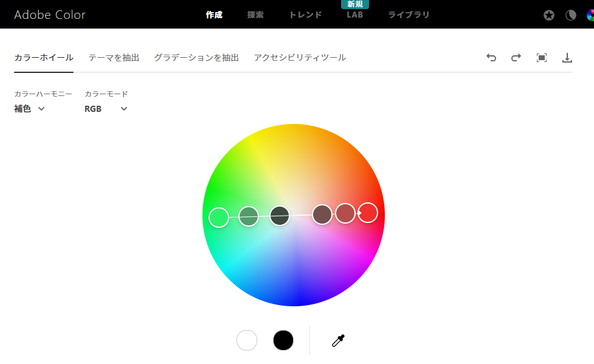Click the download icon

tap(567, 58)
